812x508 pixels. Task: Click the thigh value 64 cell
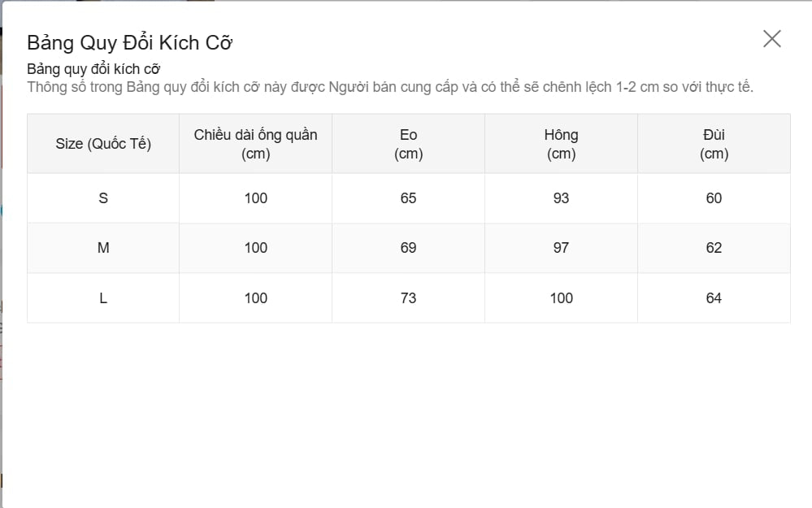click(714, 298)
